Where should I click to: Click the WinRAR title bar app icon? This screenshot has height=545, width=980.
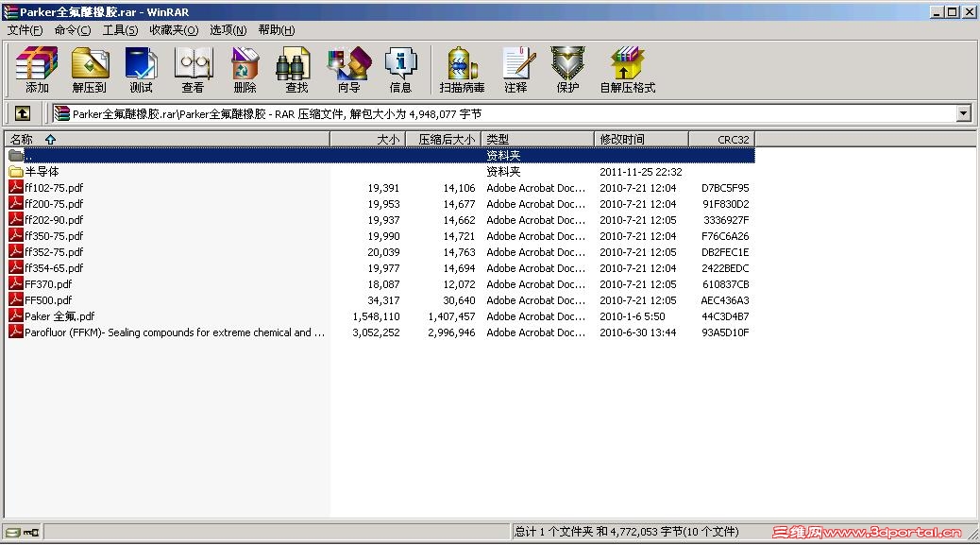click(x=10, y=11)
